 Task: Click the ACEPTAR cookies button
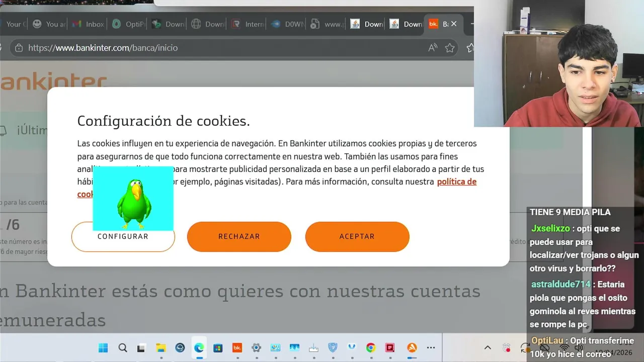click(x=357, y=236)
